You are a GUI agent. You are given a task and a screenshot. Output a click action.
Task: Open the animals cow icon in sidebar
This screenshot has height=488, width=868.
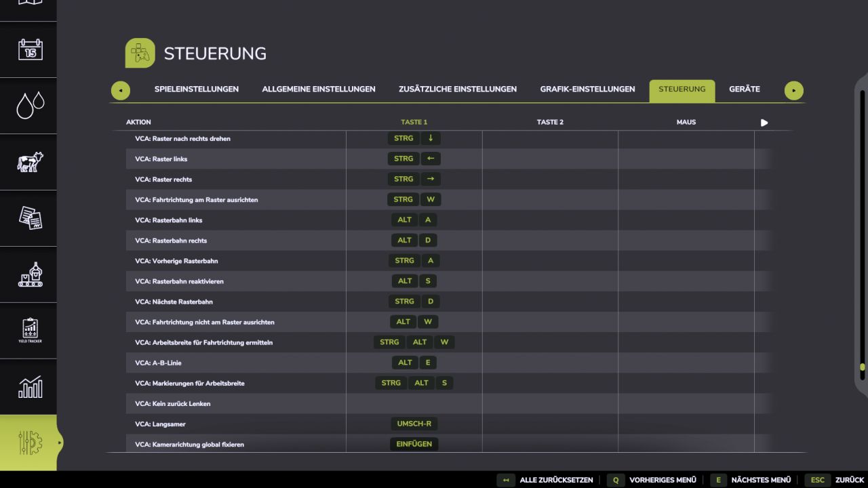(30, 162)
